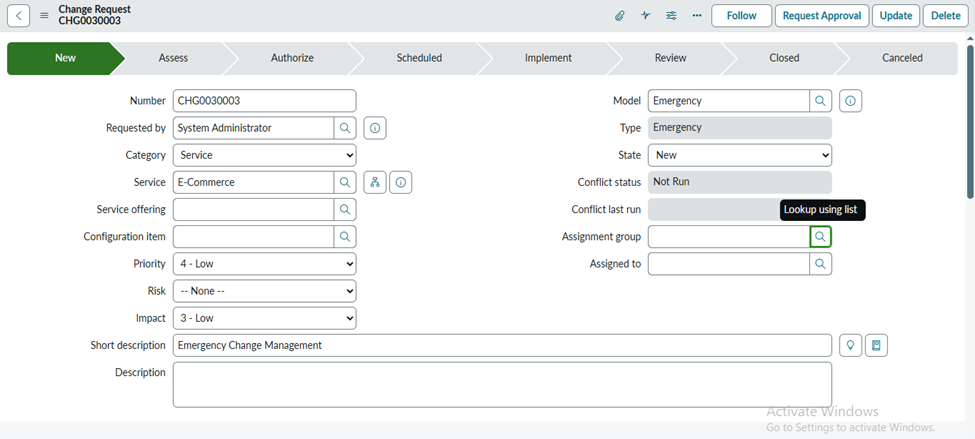
Task: Open the hamburger context menu icon
Action: [44, 16]
